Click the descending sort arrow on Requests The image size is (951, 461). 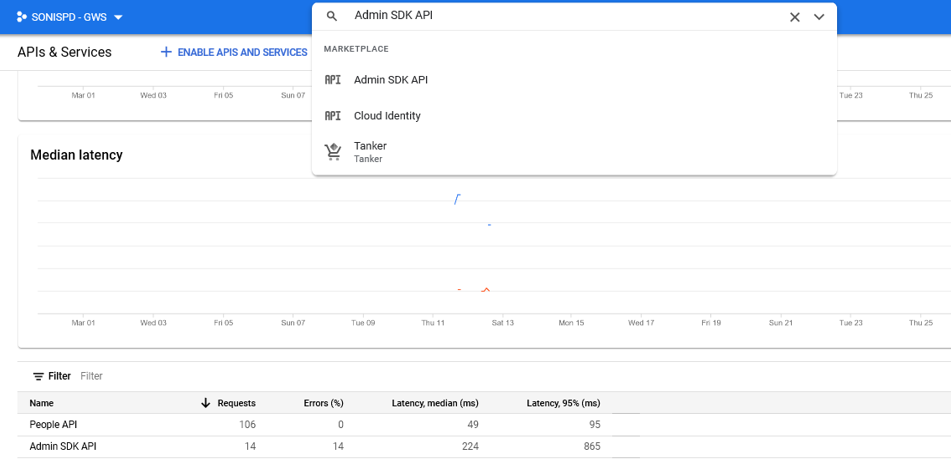coord(206,403)
